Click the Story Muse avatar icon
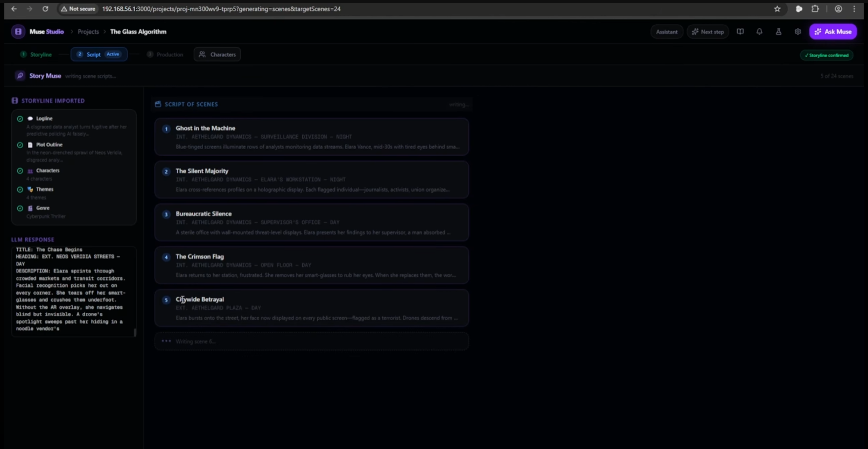 (20, 76)
